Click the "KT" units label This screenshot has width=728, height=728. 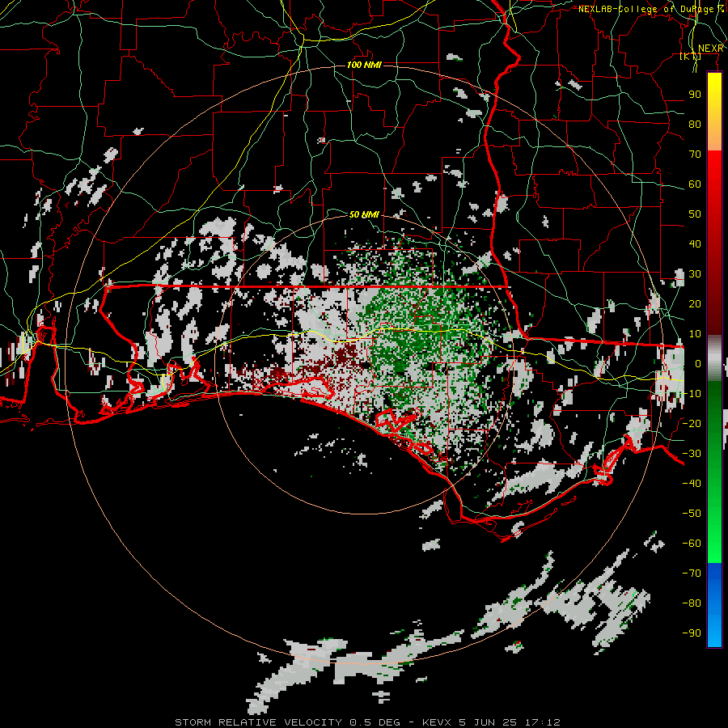coord(691,57)
